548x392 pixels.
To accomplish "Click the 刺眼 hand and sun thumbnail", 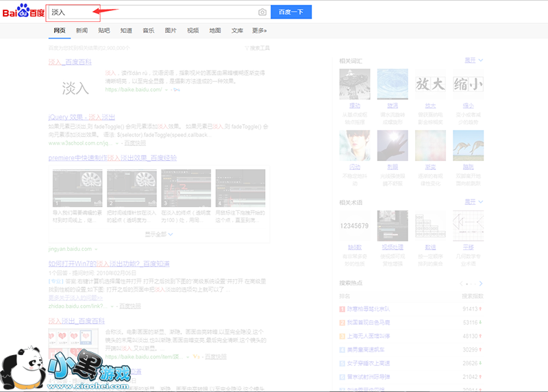I will coord(393,145).
